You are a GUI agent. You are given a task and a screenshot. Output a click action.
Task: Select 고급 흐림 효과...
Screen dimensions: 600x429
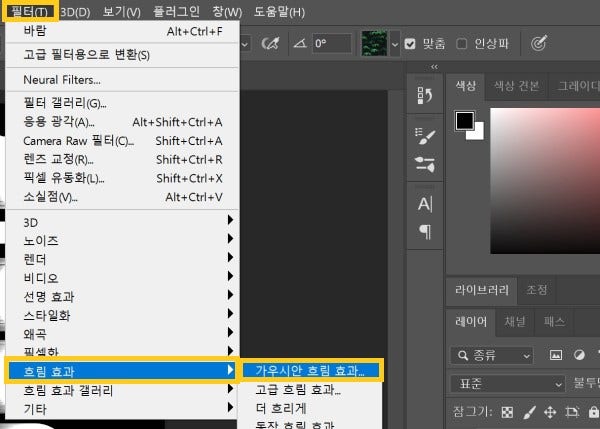pyautogui.click(x=310, y=390)
